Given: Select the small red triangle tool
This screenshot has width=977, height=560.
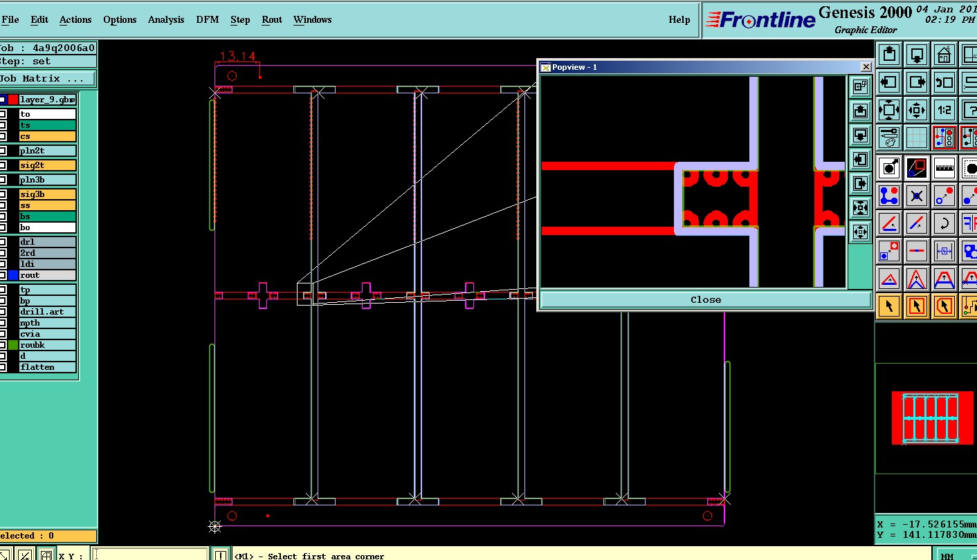Looking at the screenshot, I should [889, 279].
